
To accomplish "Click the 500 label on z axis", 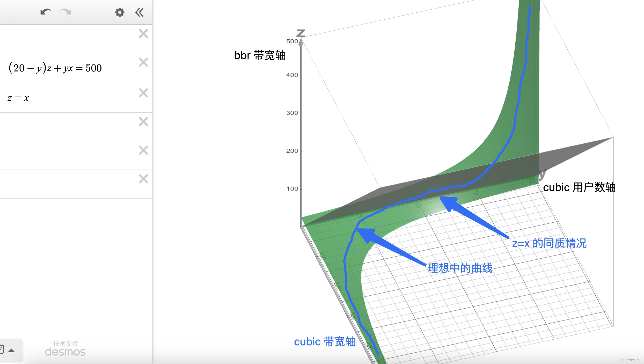I will click(x=292, y=41).
